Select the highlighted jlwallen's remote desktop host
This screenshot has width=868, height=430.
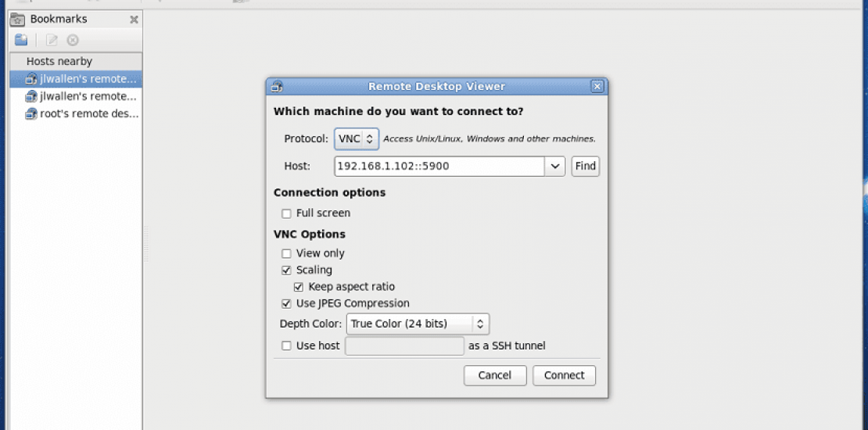pyautogui.click(x=82, y=79)
